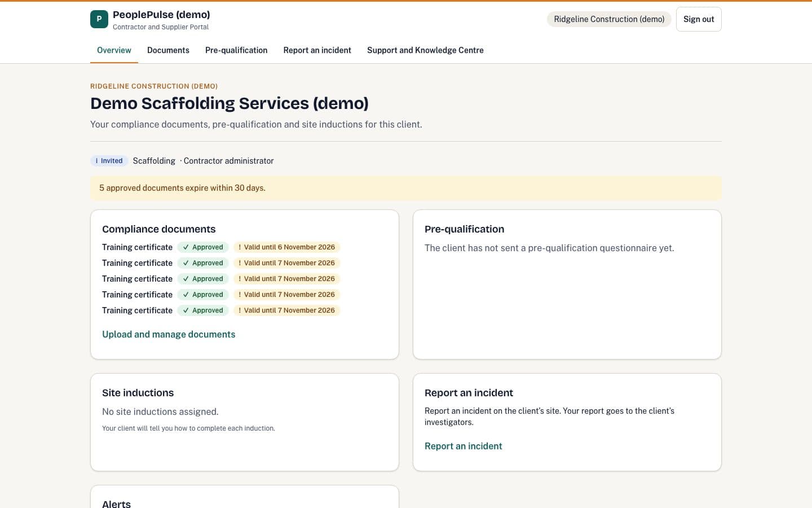
Task: Click the "RIDGELINE CONSTRUCTION (DEMO)" eyebrow label
Action: click(154, 86)
